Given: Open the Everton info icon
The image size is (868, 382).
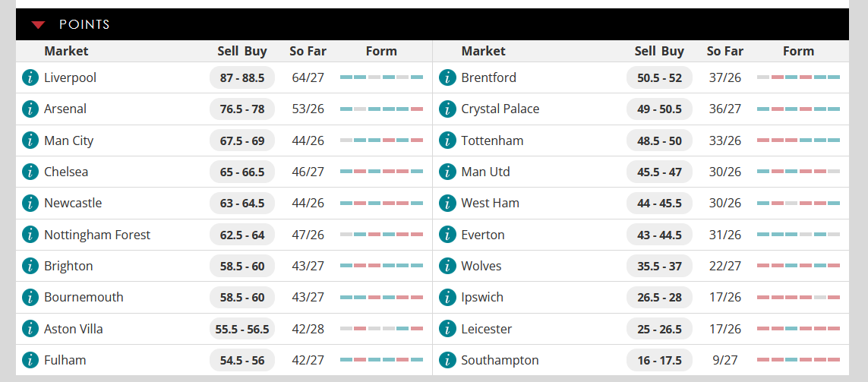Looking at the screenshot, I should (x=447, y=235).
